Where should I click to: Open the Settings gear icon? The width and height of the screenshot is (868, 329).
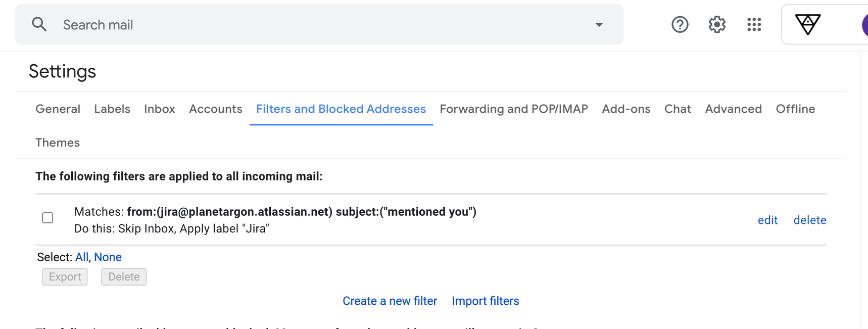click(716, 24)
